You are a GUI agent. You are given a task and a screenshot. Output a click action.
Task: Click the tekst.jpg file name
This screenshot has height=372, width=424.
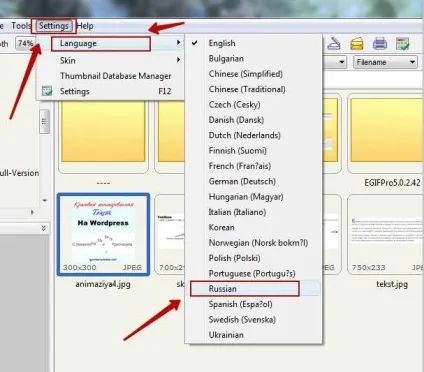(392, 284)
